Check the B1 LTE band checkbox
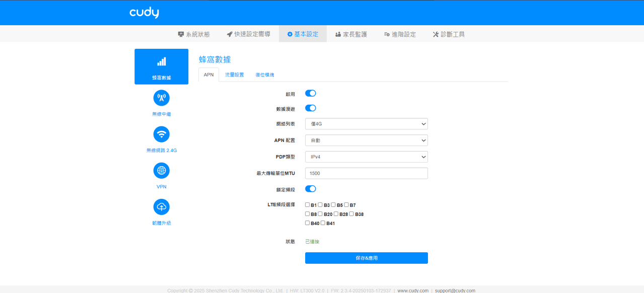The height and width of the screenshot is (293, 644). (308, 205)
